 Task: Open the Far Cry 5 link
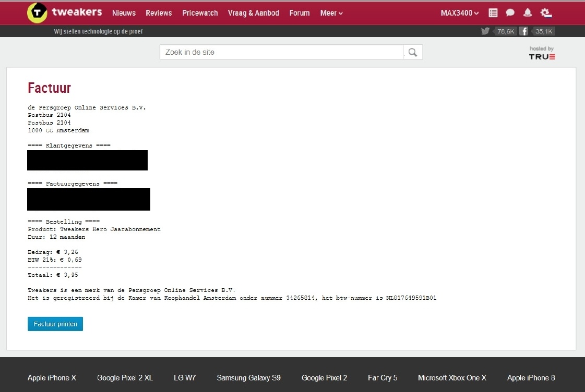383,378
